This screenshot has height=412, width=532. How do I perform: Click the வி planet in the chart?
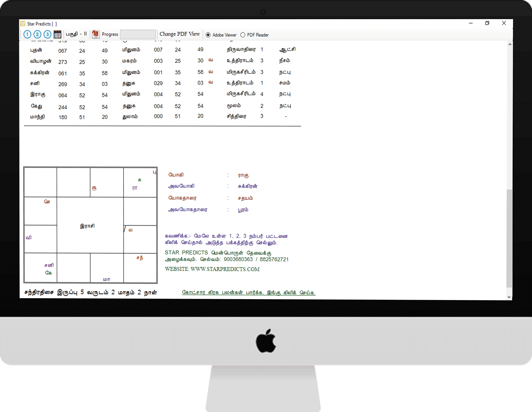[29, 237]
